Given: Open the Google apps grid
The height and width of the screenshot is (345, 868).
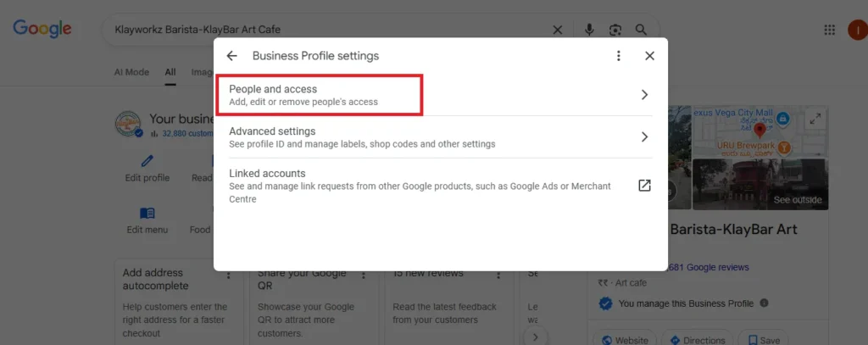Looking at the screenshot, I should coord(830,30).
